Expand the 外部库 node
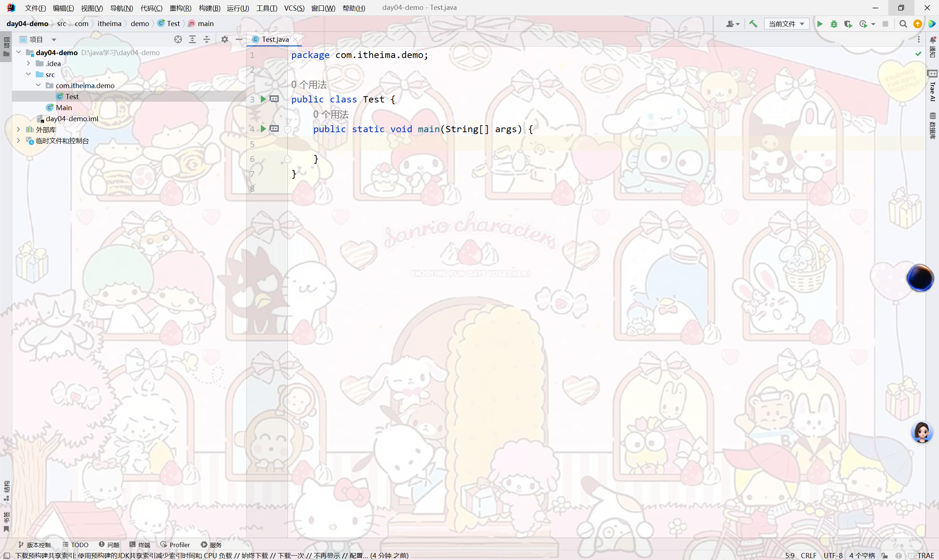939x560 pixels. (x=18, y=129)
